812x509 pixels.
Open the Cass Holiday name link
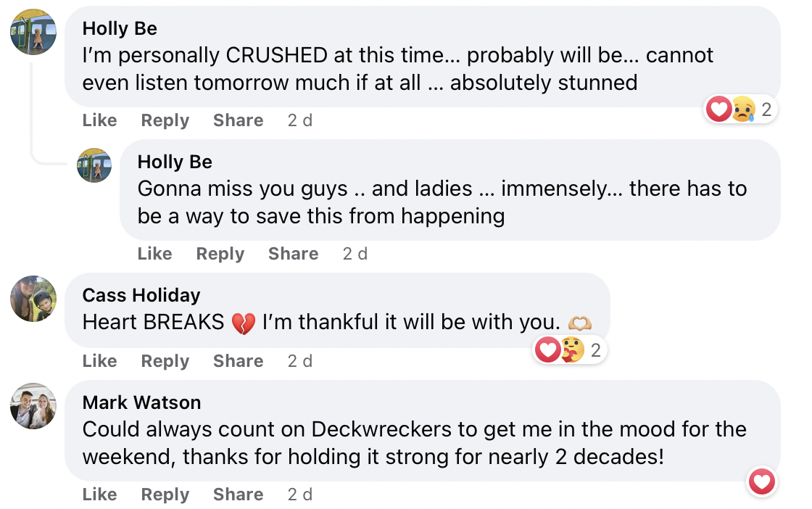(x=141, y=295)
